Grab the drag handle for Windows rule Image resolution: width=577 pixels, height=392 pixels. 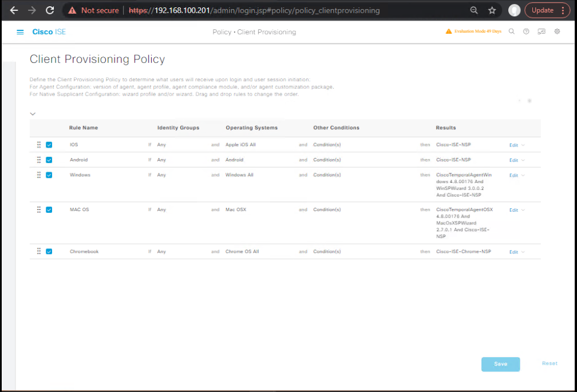[x=39, y=175]
